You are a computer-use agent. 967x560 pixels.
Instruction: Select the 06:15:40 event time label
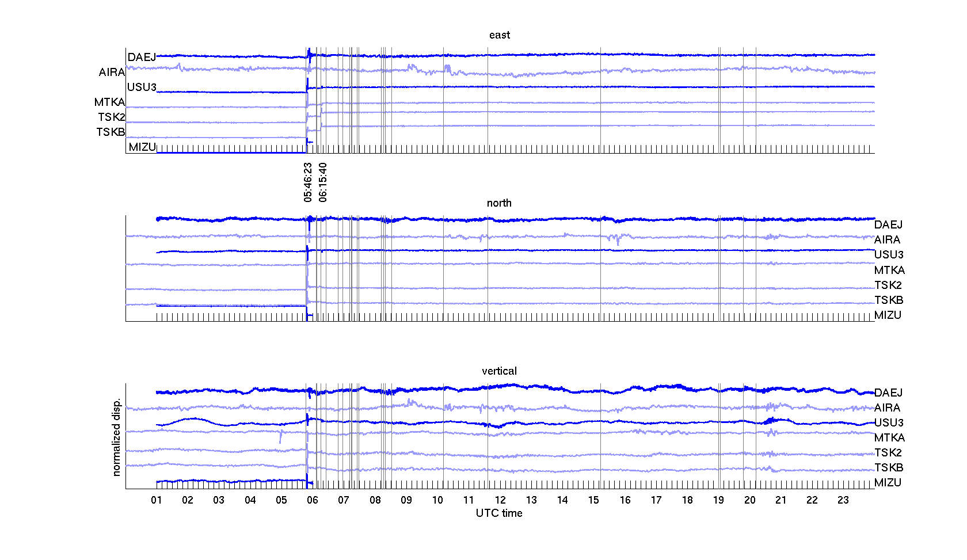pyautogui.click(x=323, y=182)
